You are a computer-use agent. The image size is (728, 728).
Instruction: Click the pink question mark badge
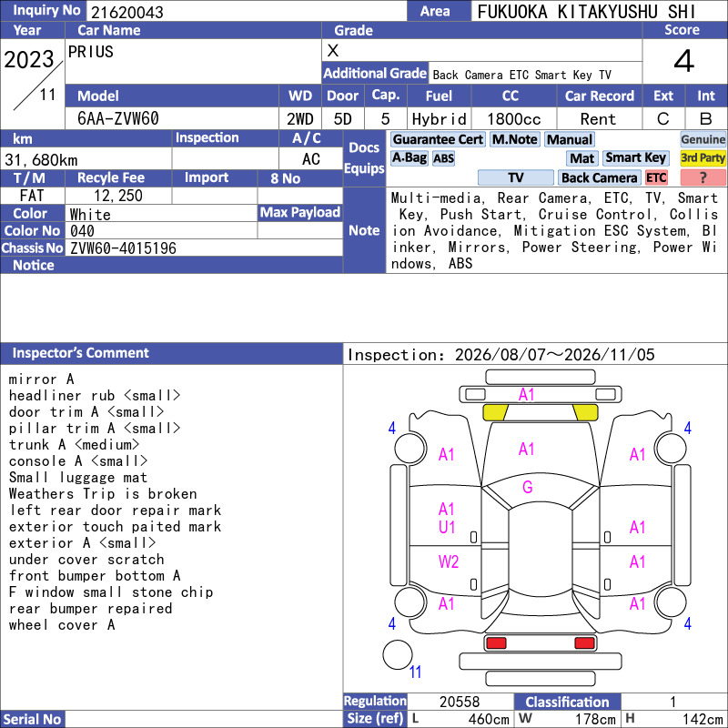[x=703, y=177]
